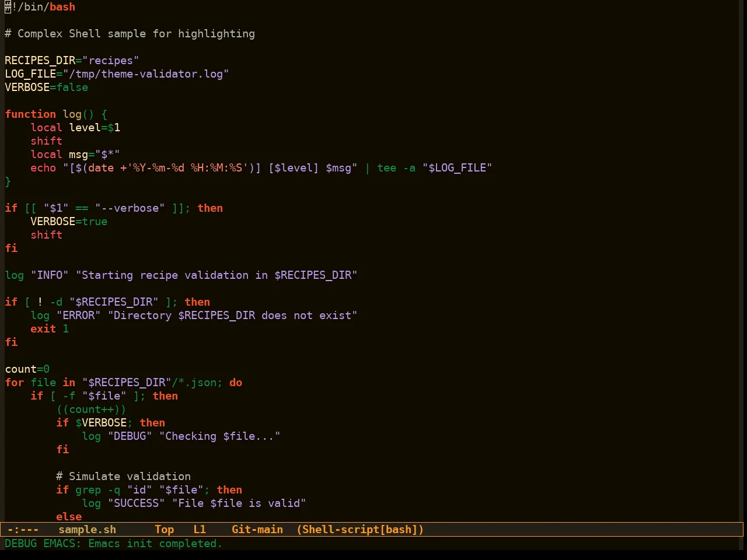This screenshot has width=747, height=560.
Task: Click the Shell-script[bash] major mode indicator
Action: click(360, 530)
